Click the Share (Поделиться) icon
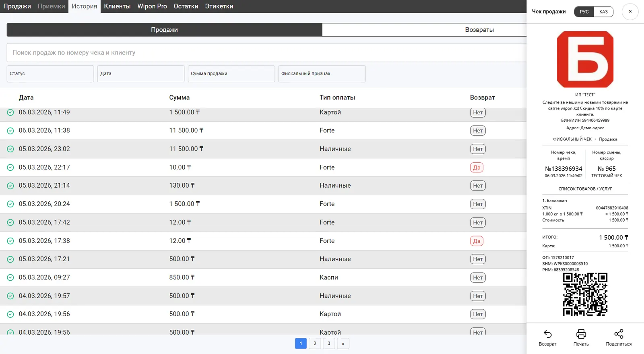 click(619, 334)
